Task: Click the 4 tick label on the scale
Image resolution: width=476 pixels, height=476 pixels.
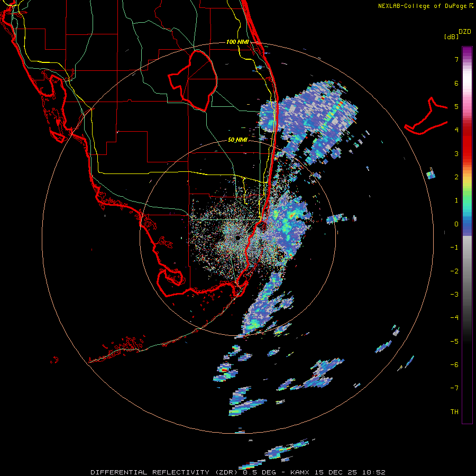Action: point(456,130)
